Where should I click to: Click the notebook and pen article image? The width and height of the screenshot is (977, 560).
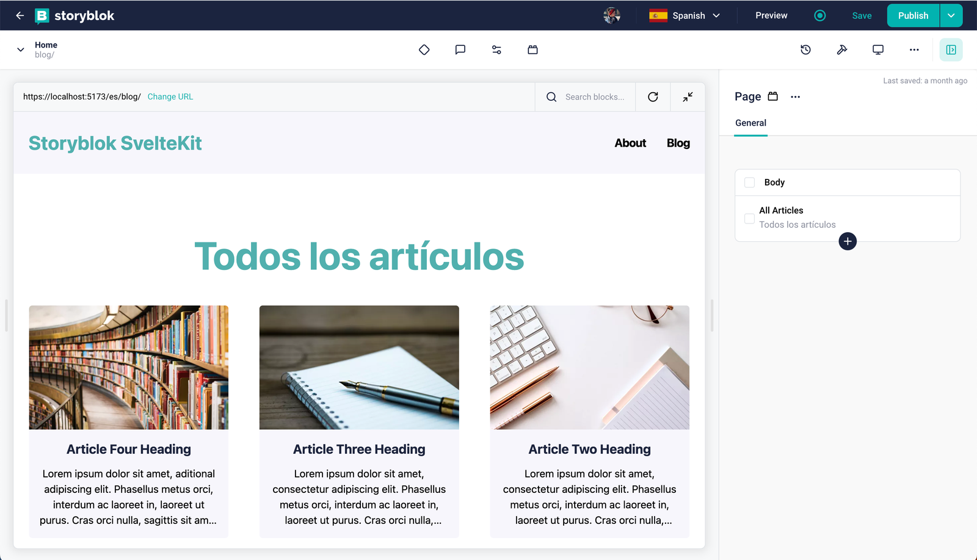(359, 368)
